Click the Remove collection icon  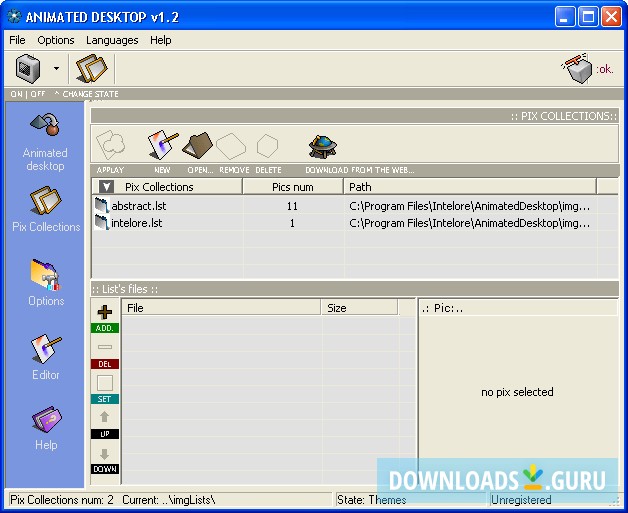tap(231, 146)
